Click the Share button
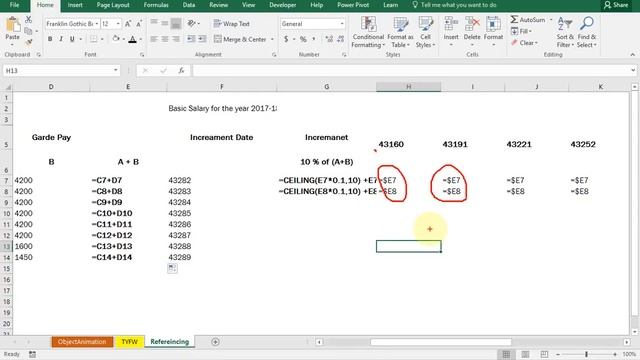Image resolution: width=640 pixels, height=360 pixels. [616, 5]
